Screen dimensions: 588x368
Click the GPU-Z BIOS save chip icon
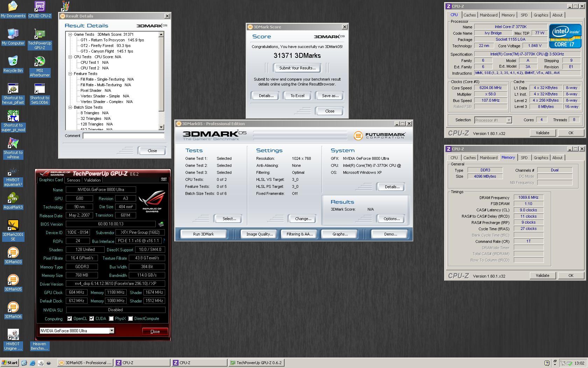coord(161,224)
